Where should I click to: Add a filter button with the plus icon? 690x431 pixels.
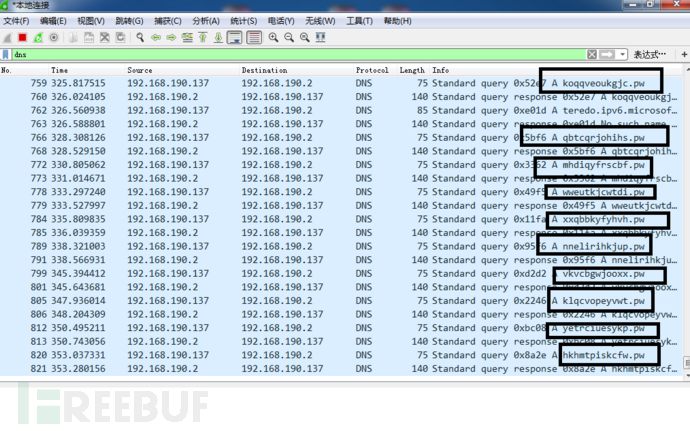(x=684, y=55)
